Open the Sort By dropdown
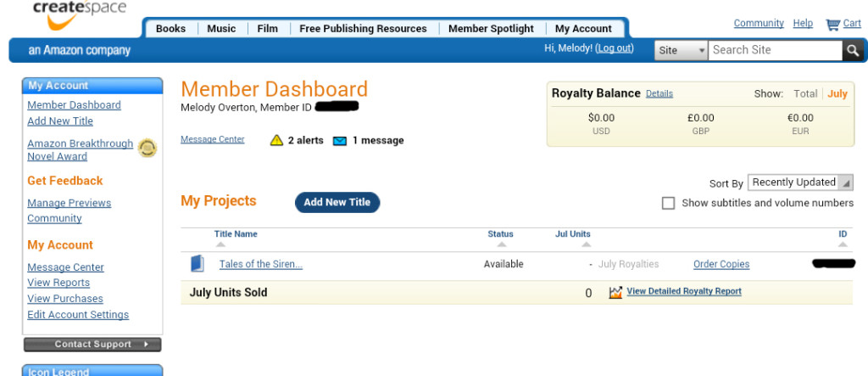The width and height of the screenshot is (868, 376). pos(799,182)
